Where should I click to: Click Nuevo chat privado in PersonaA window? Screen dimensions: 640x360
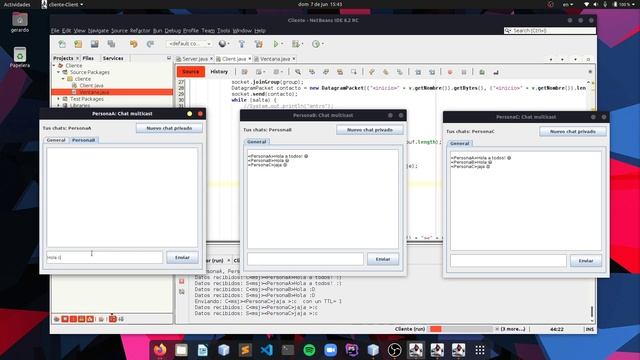point(169,128)
